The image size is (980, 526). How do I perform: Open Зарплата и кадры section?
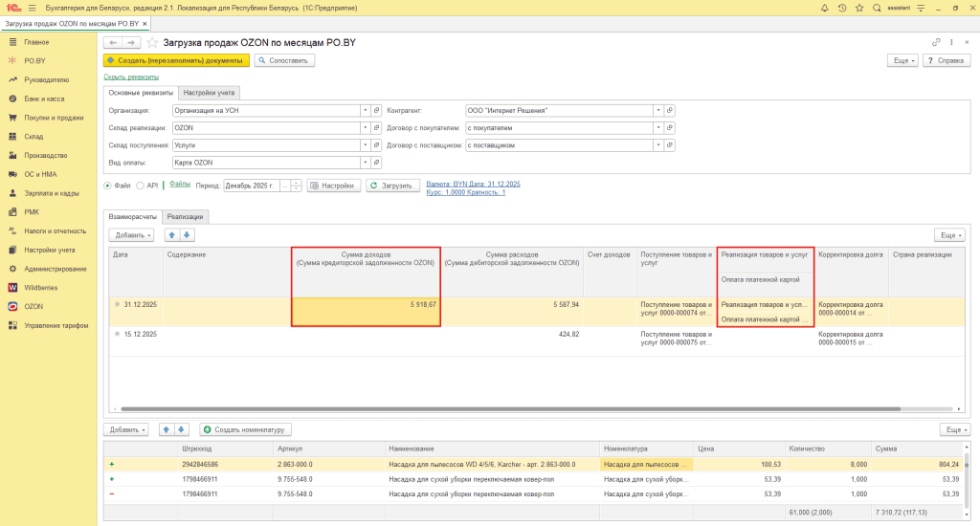pos(52,193)
